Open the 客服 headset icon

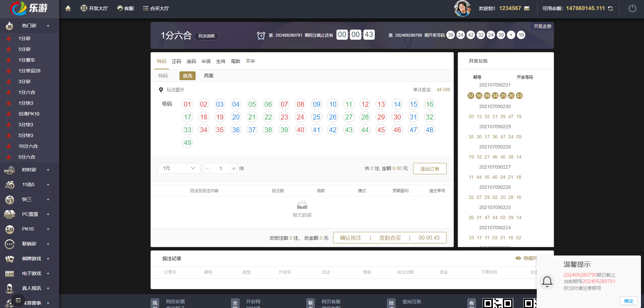click(119, 8)
